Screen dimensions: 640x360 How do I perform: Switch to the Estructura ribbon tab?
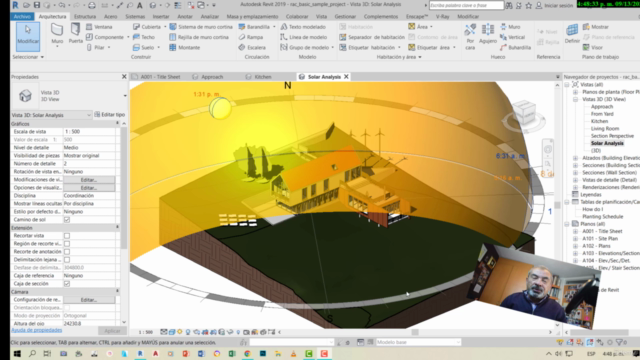pos(85,16)
